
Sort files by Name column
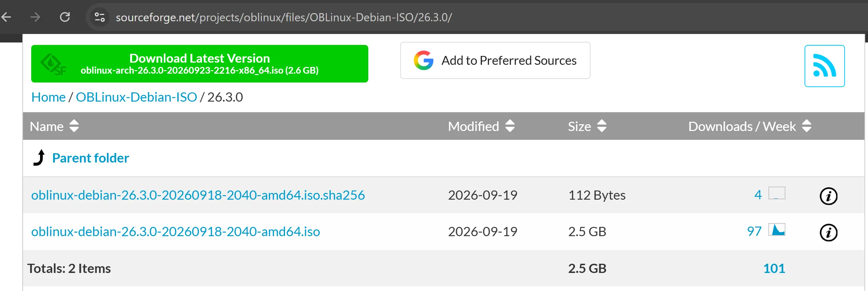click(x=54, y=126)
